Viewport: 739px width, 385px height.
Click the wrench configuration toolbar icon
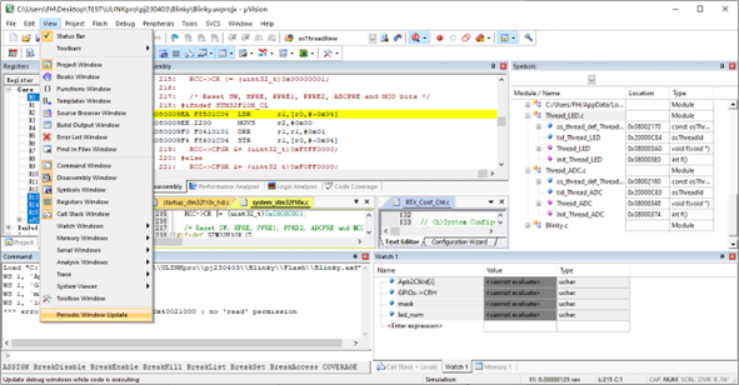tap(528, 38)
